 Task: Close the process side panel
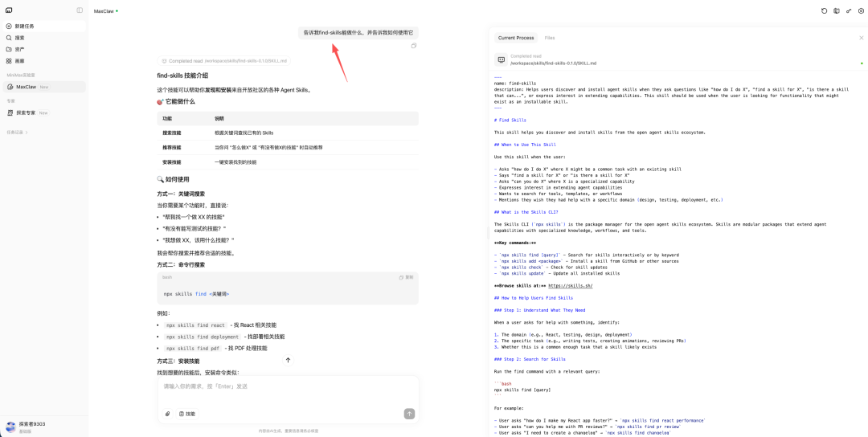point(862,38)
